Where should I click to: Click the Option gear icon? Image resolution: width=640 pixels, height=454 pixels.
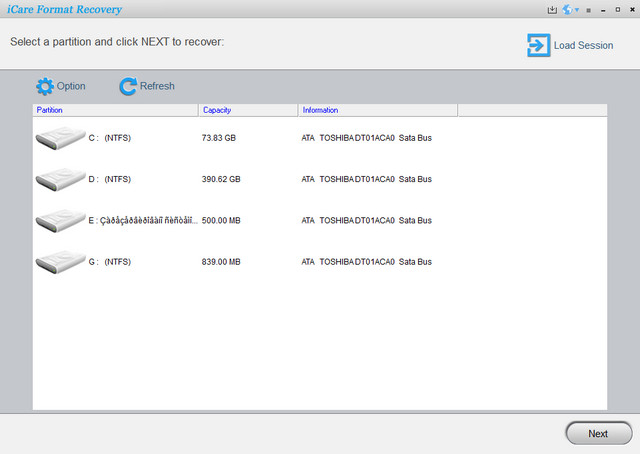tap(44, 86)
